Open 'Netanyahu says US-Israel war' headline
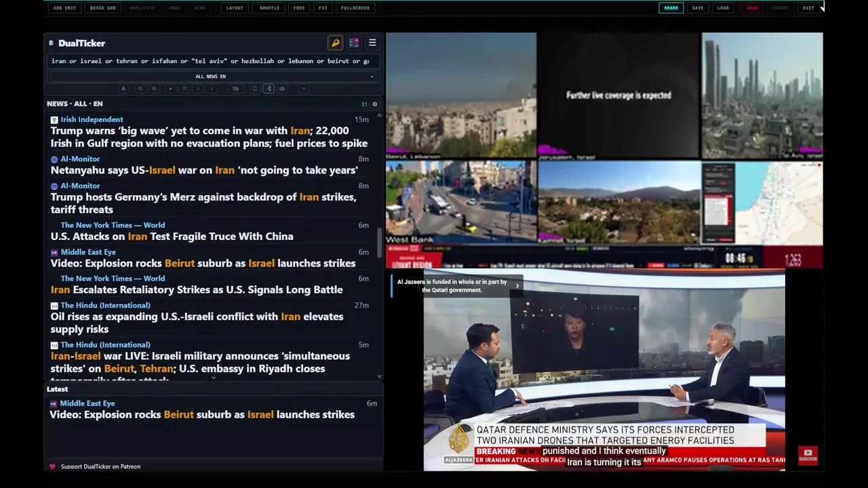 click(x=204, y=170)
